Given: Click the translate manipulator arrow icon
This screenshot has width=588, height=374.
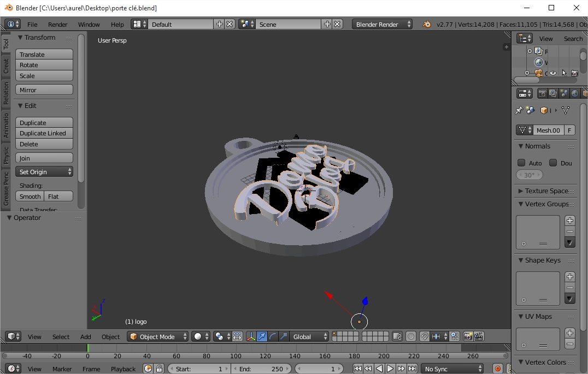Looking at the screenshot, I should tap(262, 336).
